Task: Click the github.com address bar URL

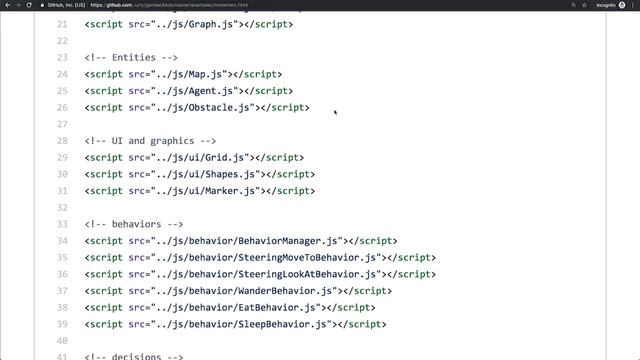Action: [169, 5]
